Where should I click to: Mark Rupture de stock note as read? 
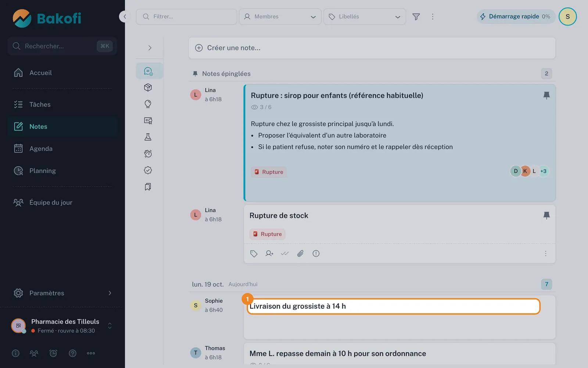(x=285, y=254)
